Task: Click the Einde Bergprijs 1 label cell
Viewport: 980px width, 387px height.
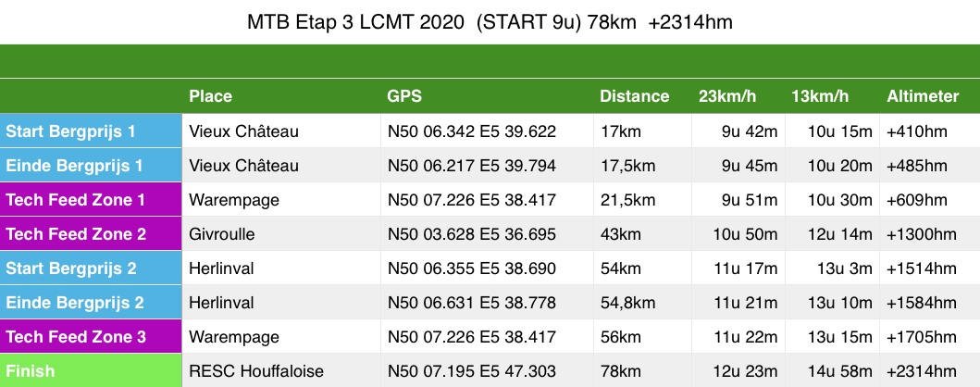Action: point(91,166)
